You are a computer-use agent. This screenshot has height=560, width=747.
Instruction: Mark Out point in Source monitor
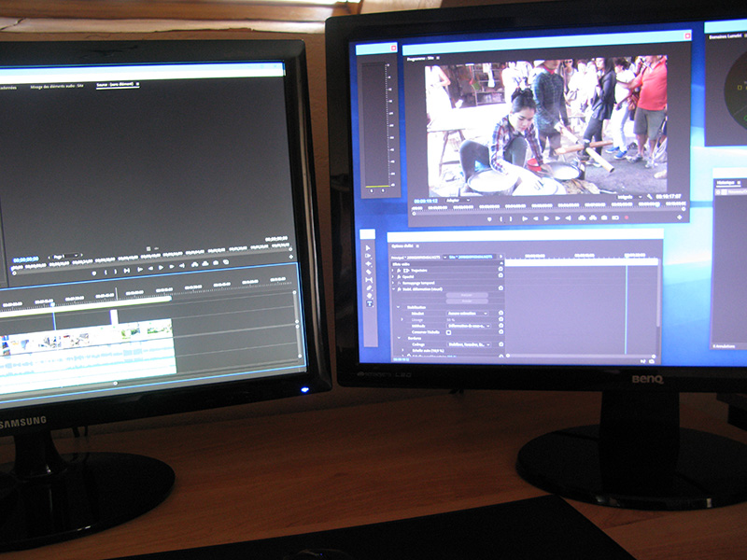(115, 272)
